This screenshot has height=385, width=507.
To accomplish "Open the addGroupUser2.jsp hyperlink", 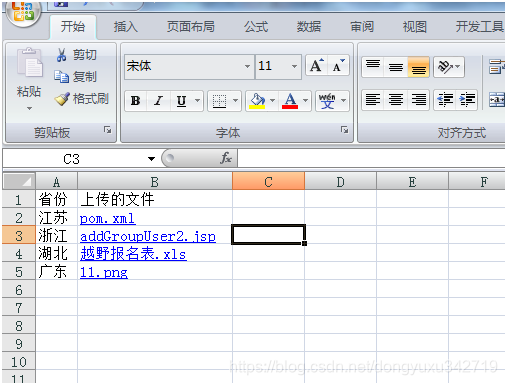I will tap(148, 237).
